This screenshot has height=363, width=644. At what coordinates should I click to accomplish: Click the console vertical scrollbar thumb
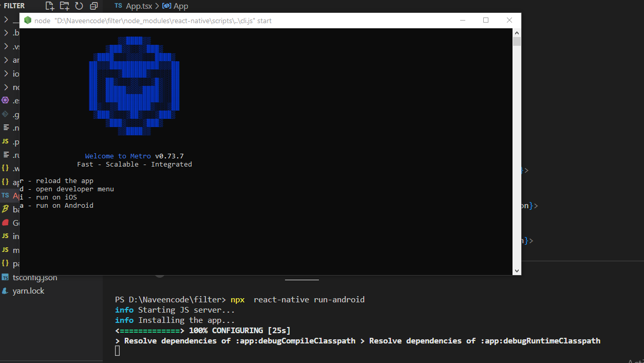pos(517,41)
